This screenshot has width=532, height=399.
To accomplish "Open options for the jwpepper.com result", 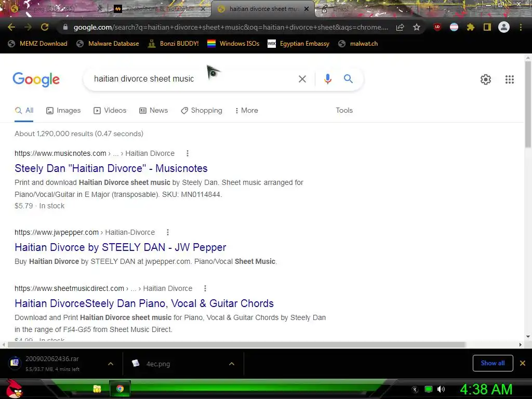I will (x=168, y=232).
